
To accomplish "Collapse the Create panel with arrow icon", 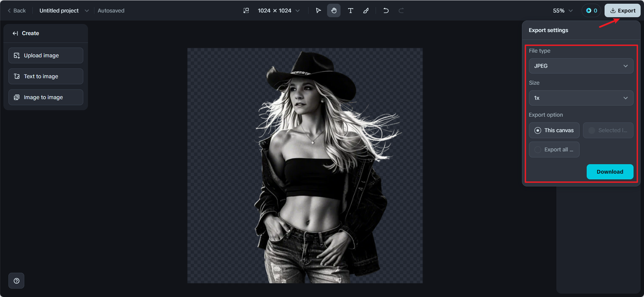I will point(16,33).
